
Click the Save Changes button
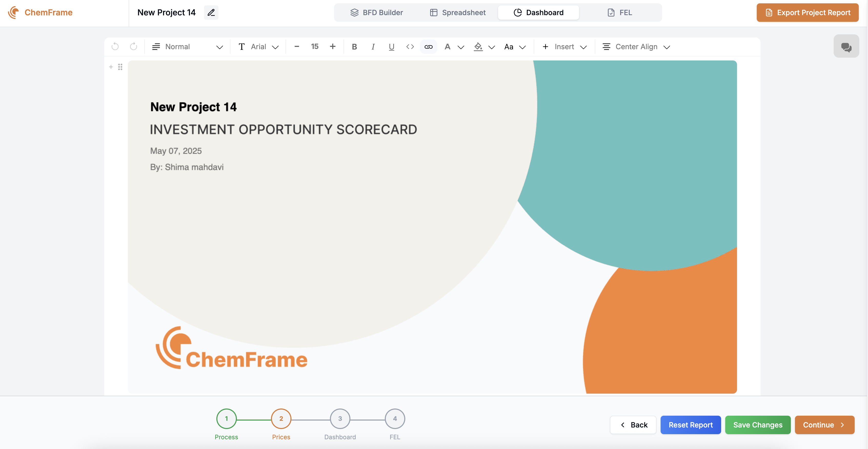[x=758, y=425]
